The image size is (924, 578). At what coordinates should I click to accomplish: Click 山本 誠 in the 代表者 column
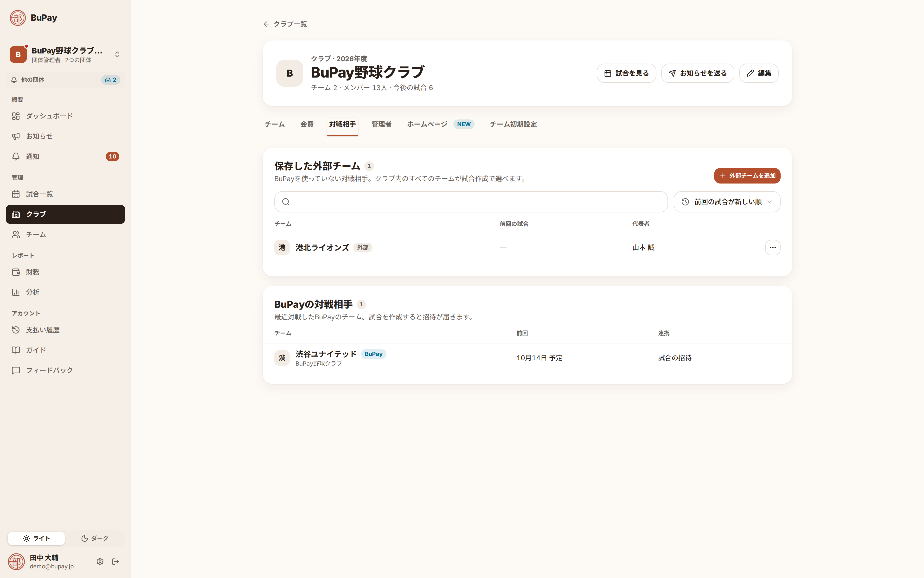click(643, 248)
